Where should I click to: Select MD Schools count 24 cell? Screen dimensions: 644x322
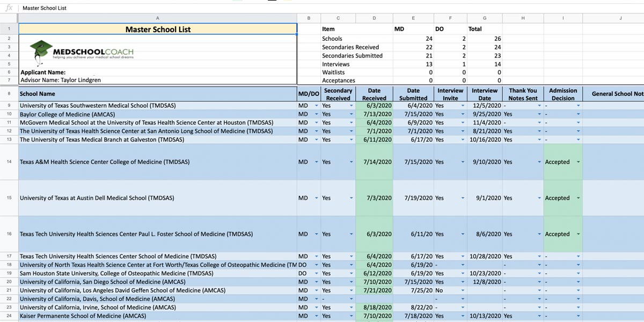[413, 39]
